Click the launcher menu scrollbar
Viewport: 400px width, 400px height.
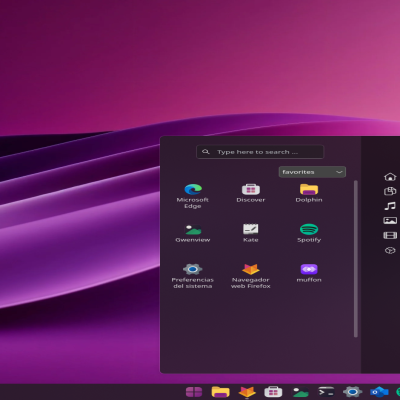coord(356,259)
